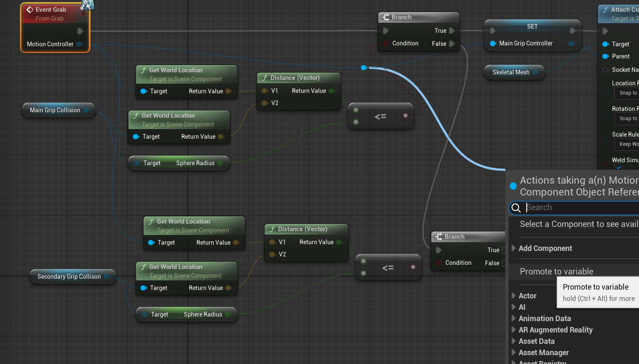This screenshot has width=639, height=364.
Task: Click the upper Branch node's False execution pin
Action: pyautogui.click(x=452, y=44)
